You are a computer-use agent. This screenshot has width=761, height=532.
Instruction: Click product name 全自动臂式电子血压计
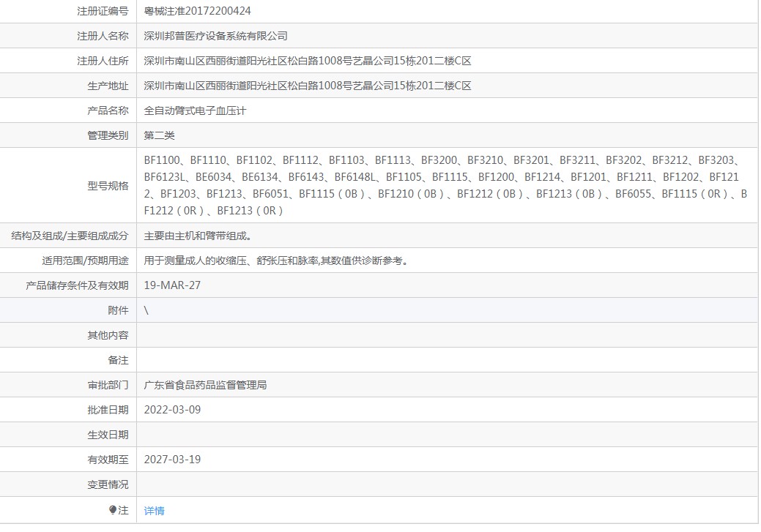pyautogui.click(x=195, y=110)
